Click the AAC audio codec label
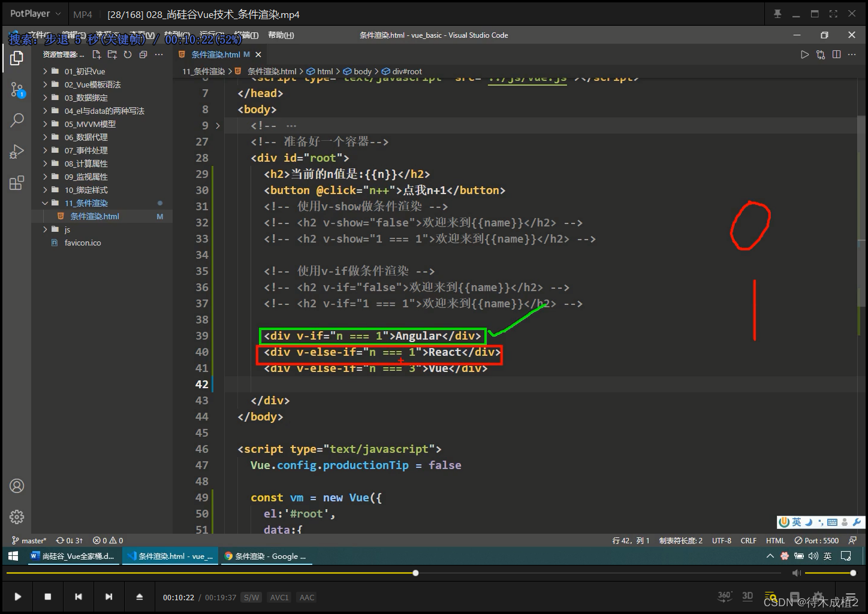Image resolution: width=868 pixels, height=614 pixels. pos(307,597)
